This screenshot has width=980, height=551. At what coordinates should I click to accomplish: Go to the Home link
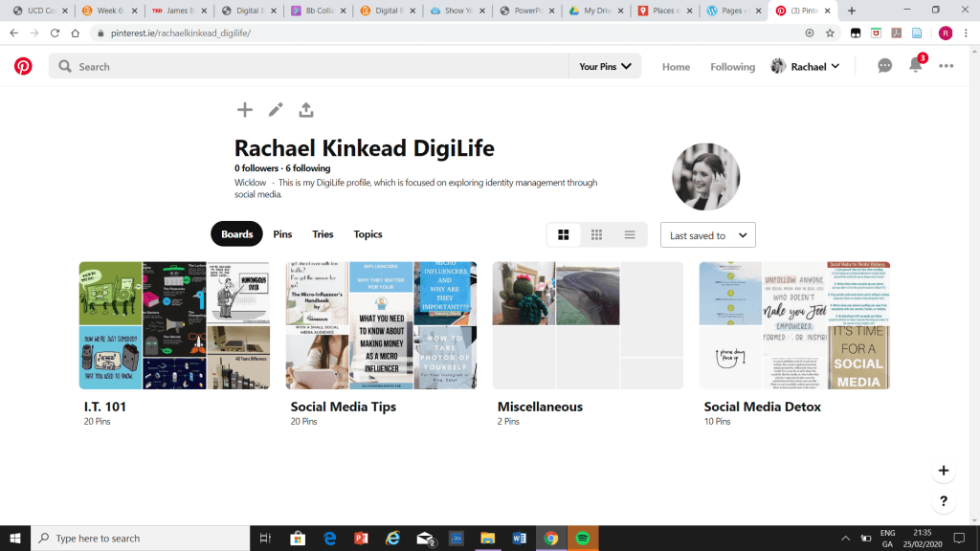676,67
